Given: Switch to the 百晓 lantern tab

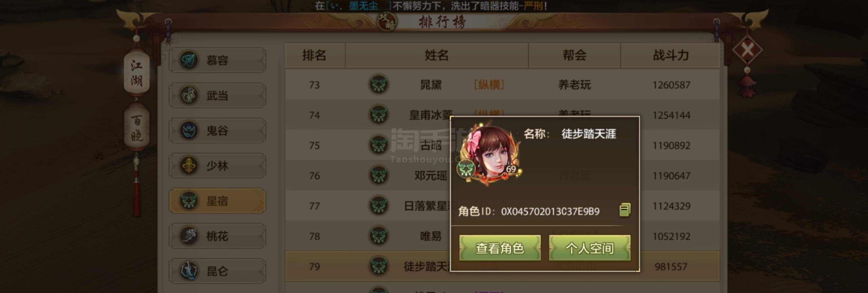Looking at the screenshot, I should (x=137, y=128).
